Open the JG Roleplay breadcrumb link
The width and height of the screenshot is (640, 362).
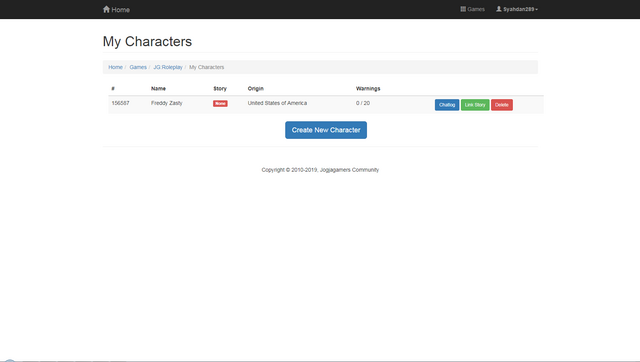click(168, 67)
